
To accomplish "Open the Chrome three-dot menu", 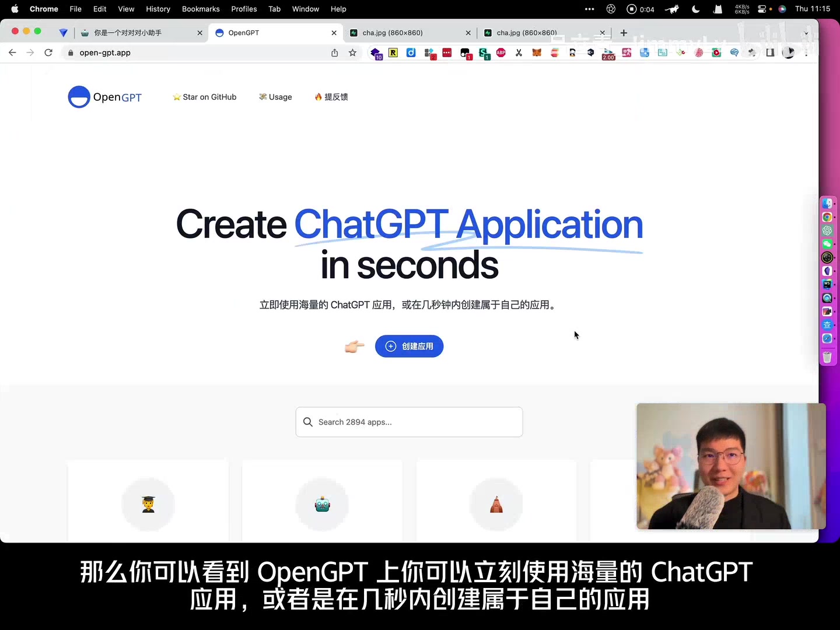I will [807, 52].
